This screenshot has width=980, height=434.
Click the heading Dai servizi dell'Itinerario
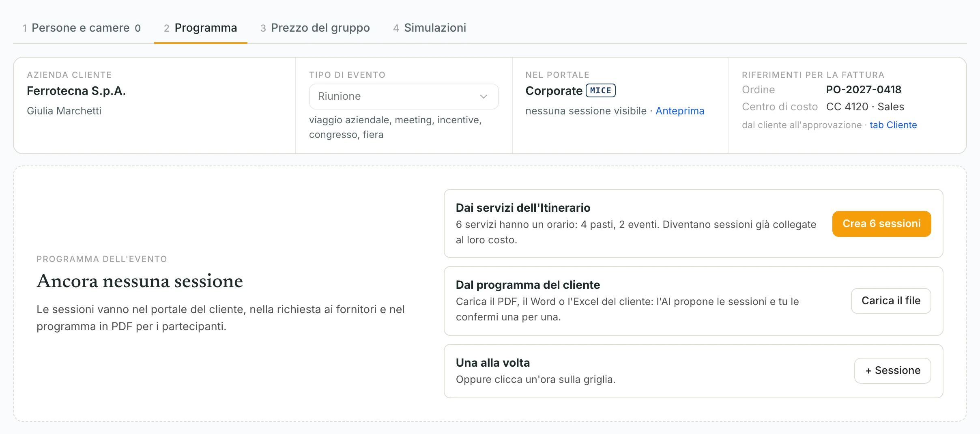pyautogui.click(x=523, y=208)
